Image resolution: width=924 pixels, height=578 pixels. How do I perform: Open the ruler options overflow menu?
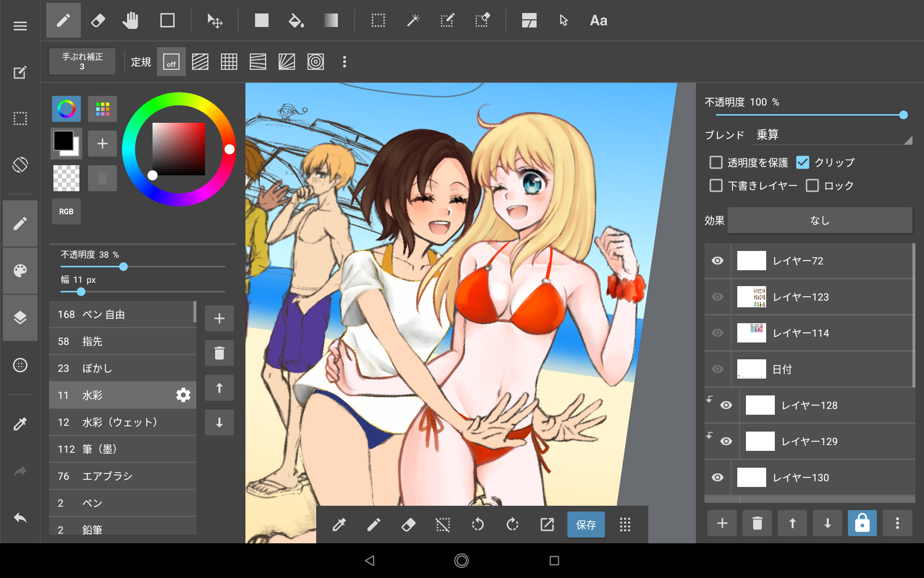coord(345,62)
